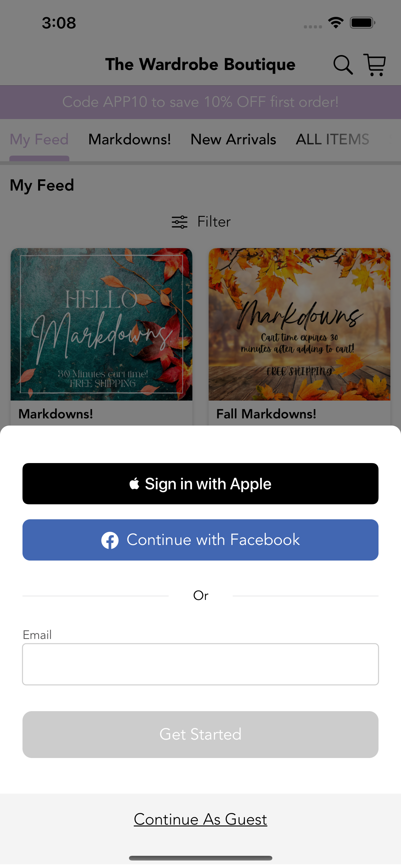Switch to the My Feed tab

pos(39,139)
